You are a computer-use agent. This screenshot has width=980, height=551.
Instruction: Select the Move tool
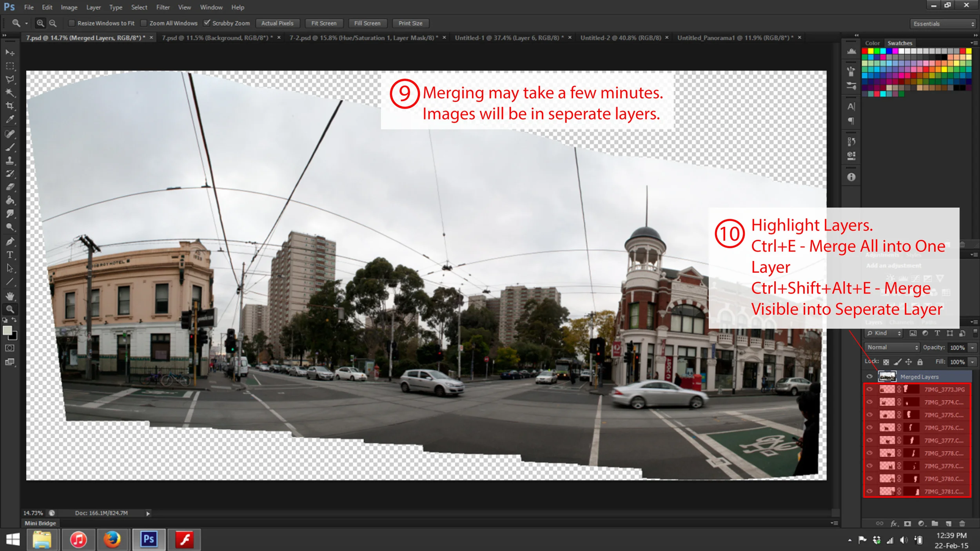coord(10,53)
